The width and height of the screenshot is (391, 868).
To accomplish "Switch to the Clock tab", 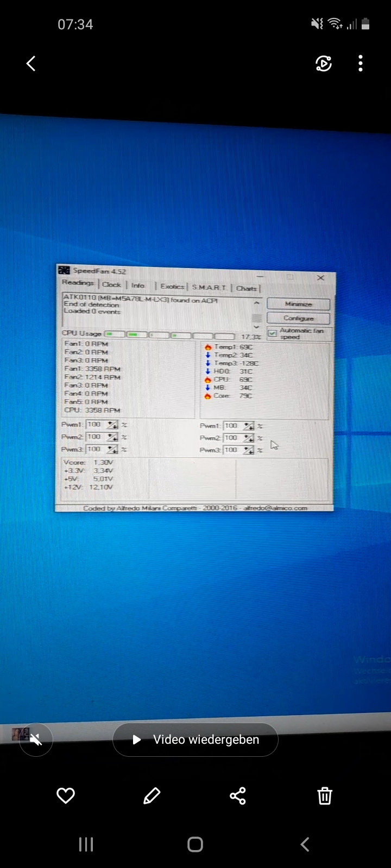I will [111, 284].
